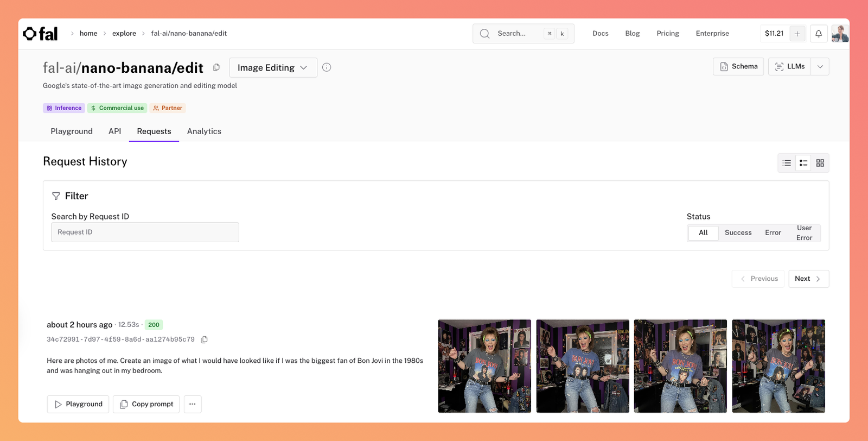Copy the model name nano-banana/edit
The width and height of the screenshot is (868, 441).
[216, 67]
